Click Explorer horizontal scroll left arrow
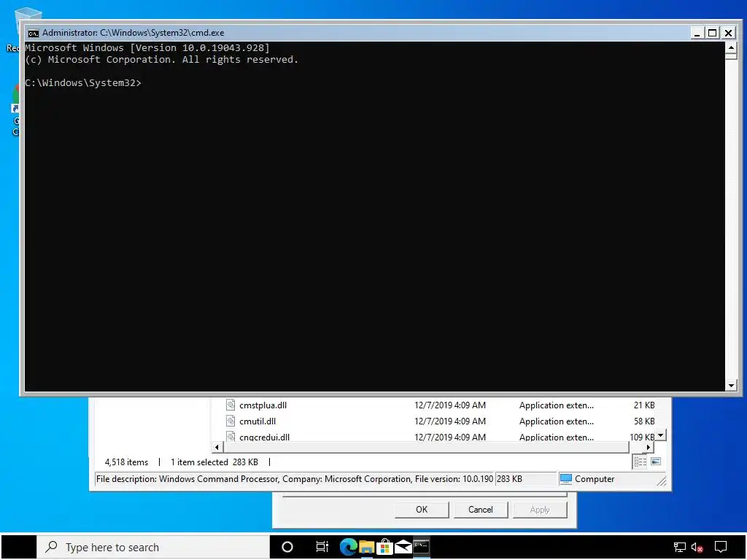 point(217,447)
